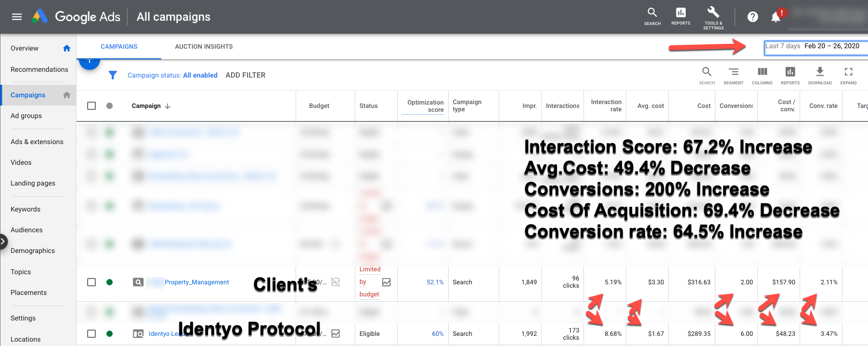Open Topics in sidebar

click(x=21, y=272)
